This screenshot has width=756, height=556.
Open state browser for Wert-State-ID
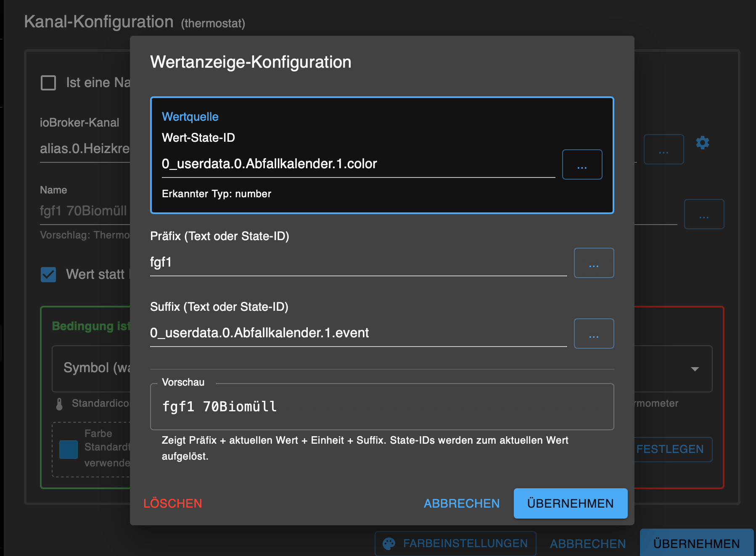click(582, 164)
